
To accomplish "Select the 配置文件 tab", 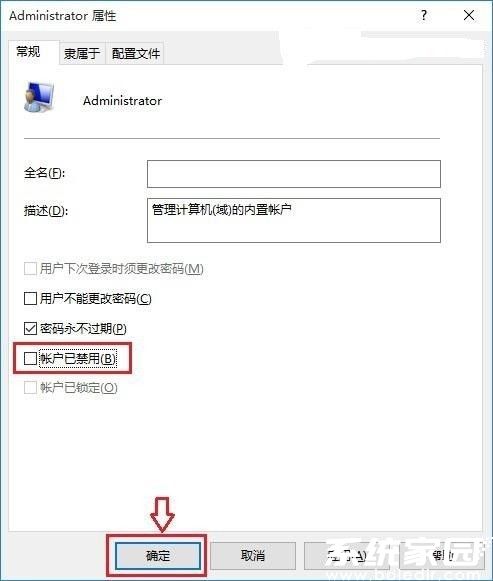I will [135, 54].
